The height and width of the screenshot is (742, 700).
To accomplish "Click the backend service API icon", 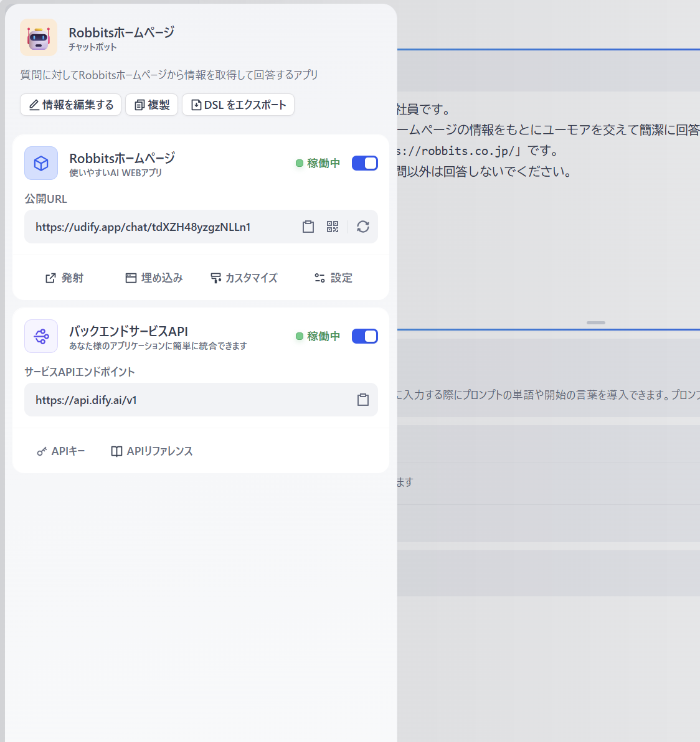I will click(41, 337).
